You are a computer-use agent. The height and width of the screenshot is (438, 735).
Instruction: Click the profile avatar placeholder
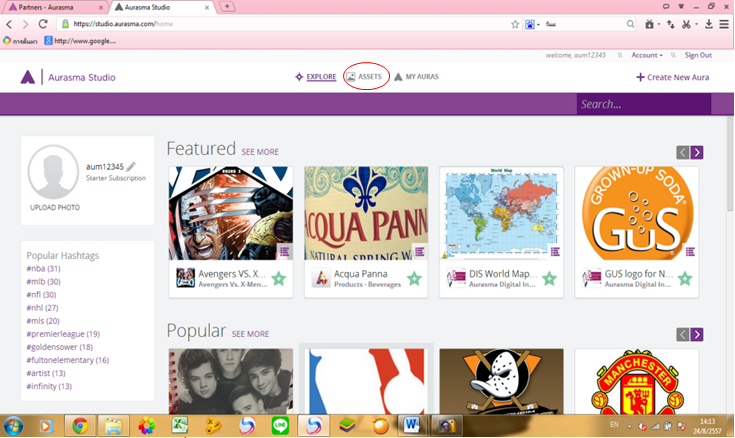click(x=53, y=172)
